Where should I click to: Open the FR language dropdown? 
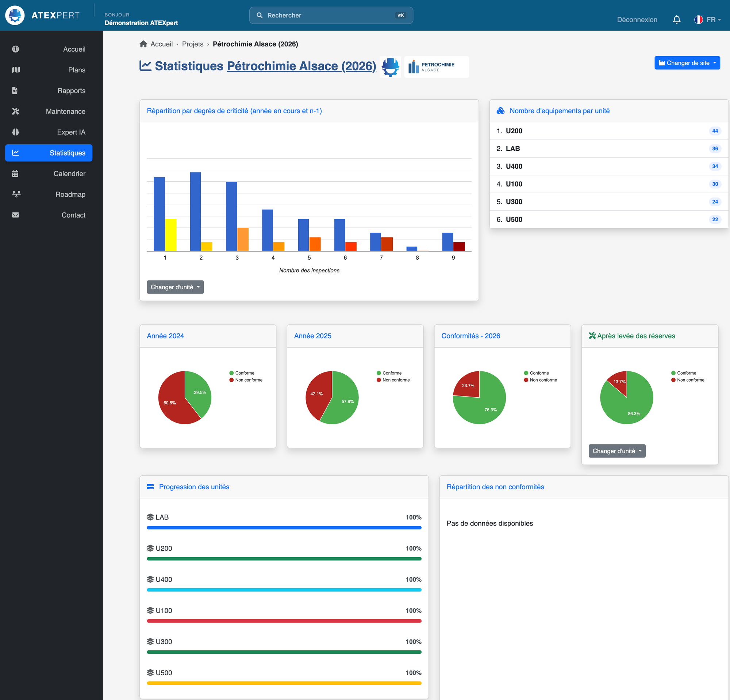click(708, 19)
